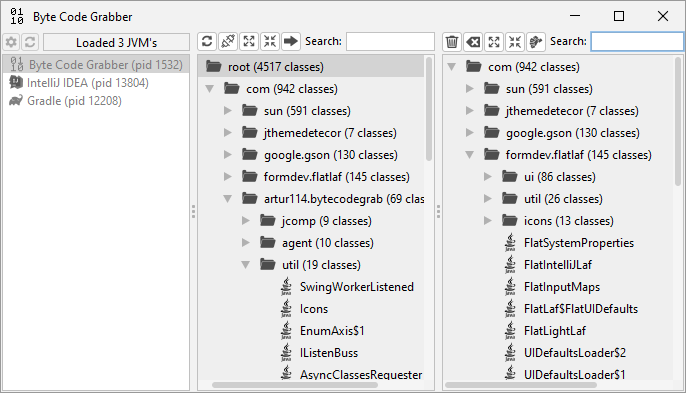The image size is (686, 393).
Task: Collapse util (19 classes) folder
Action: pyautogui.click(x=246, y=265)
